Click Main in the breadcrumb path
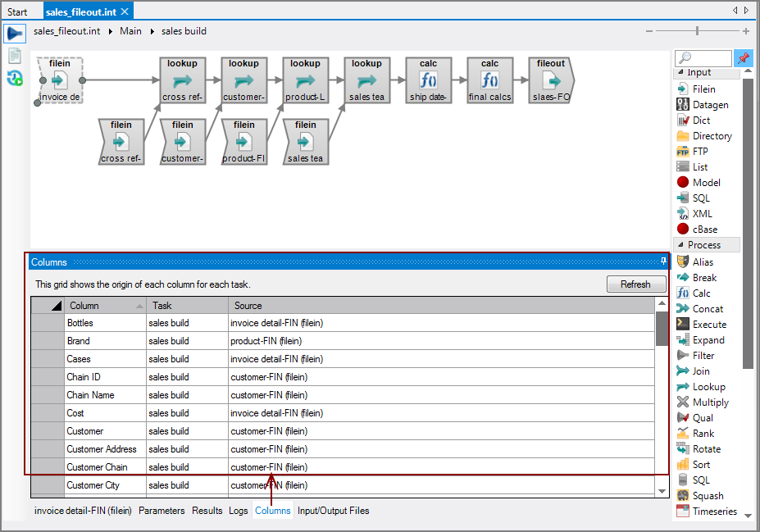760x532 pixels. point(130,31)
